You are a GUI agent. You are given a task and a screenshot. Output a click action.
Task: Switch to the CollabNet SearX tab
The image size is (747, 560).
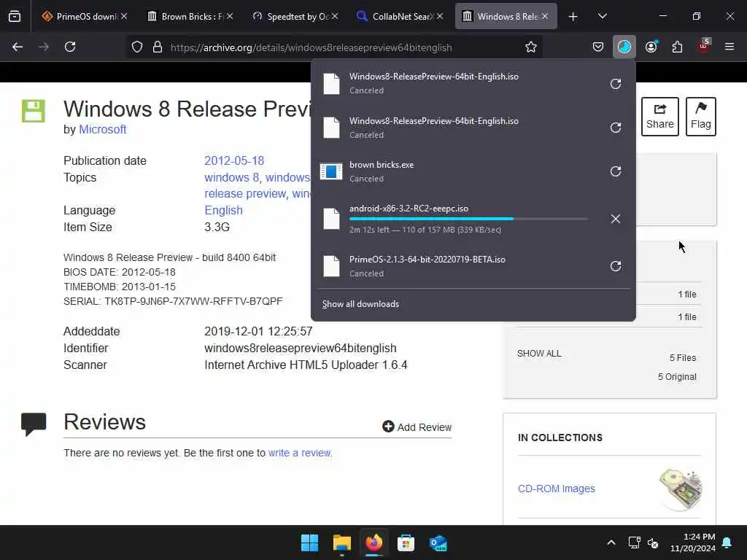pos(400,17)
